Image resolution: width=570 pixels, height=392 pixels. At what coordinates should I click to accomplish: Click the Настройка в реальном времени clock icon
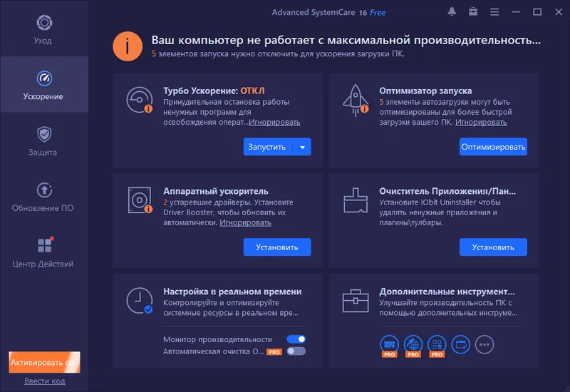[x=140, y=301]
